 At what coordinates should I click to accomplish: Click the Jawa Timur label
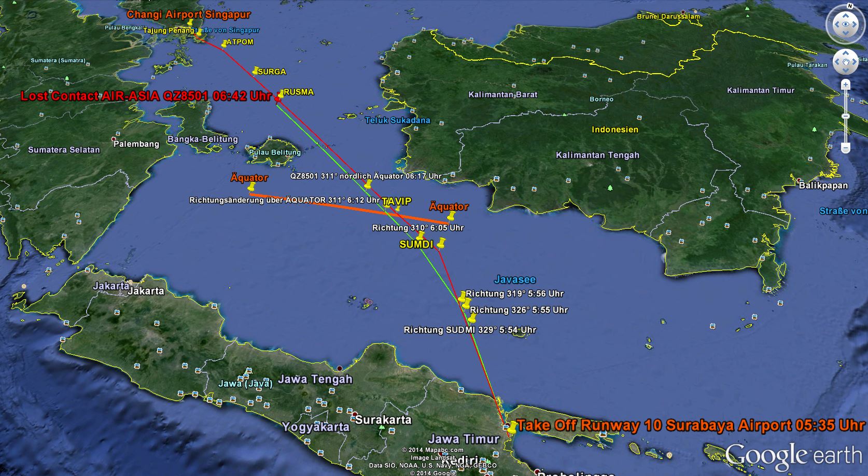(x=464, y=439)
